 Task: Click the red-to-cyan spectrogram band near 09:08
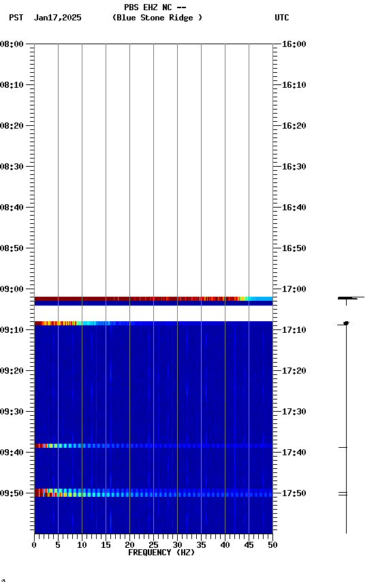click(x=153, y=323)
